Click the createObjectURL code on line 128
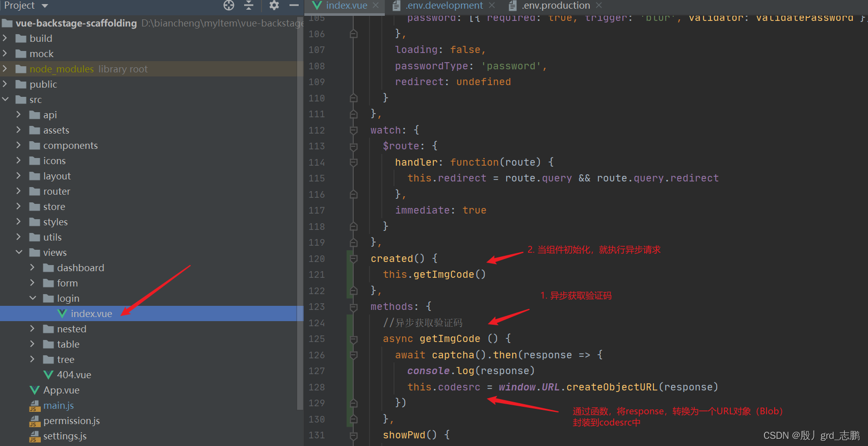 pos(612,387)
